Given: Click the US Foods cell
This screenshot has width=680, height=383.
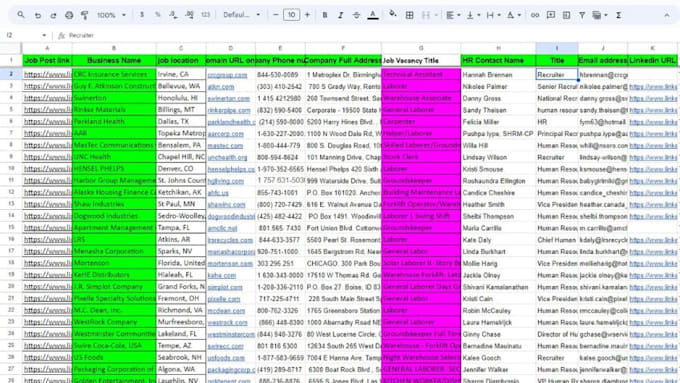Looking at the screenshot, I should coord(114,357).
